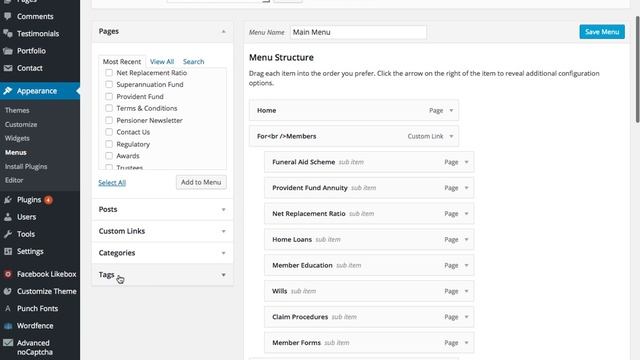Click the Facebook Likebox icon
Screen dimensions: 640x360
[x=8, y=274]
